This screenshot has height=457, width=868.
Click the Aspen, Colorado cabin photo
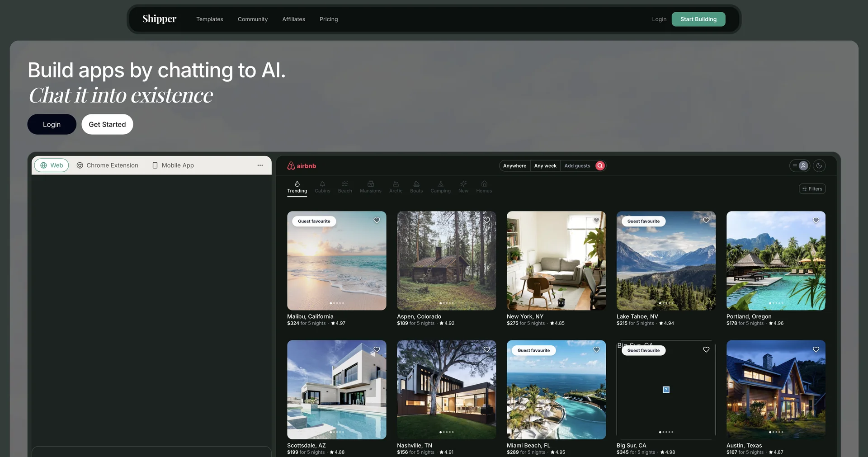(x=446, y=261)
